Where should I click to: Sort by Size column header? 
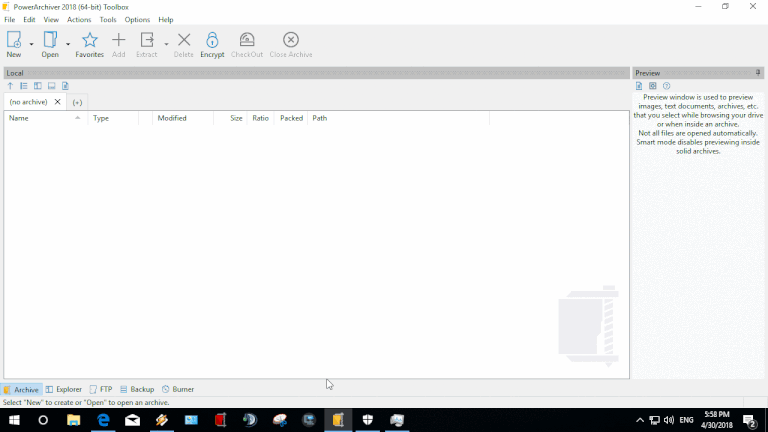pos(230,118)
